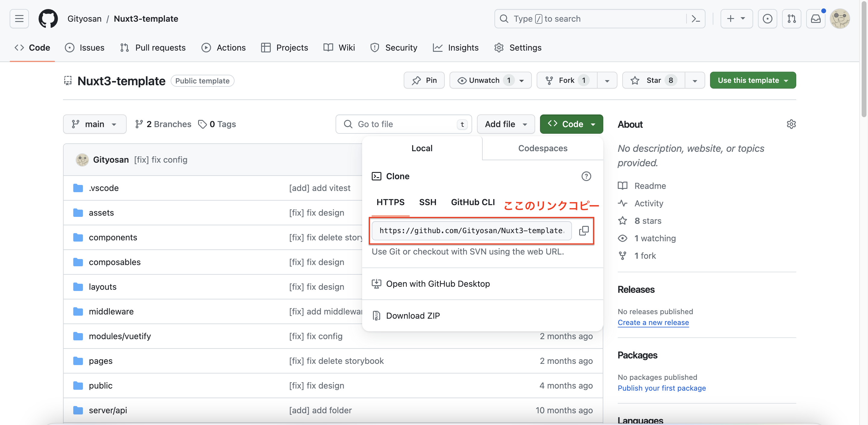Star the Nuxt3-template repository
Image resolution: width=868 pixels, height=425 pixels.
pos(653,80)
